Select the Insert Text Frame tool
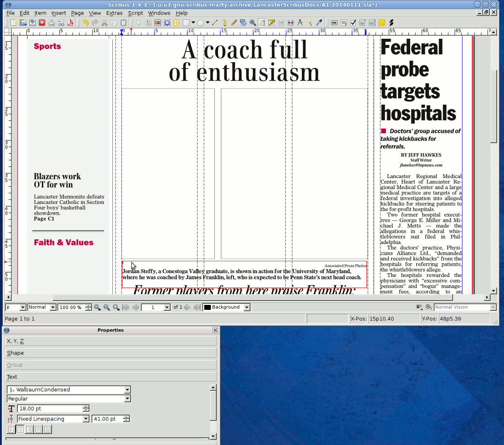The width and height of the screenshot is (504, 445). 148,23
